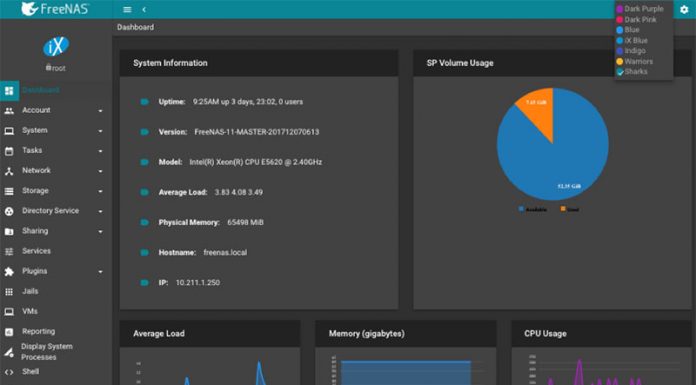Click the tag icon beside Version
This screenshot has width=696, height=385.
click(x=144, y=132)
